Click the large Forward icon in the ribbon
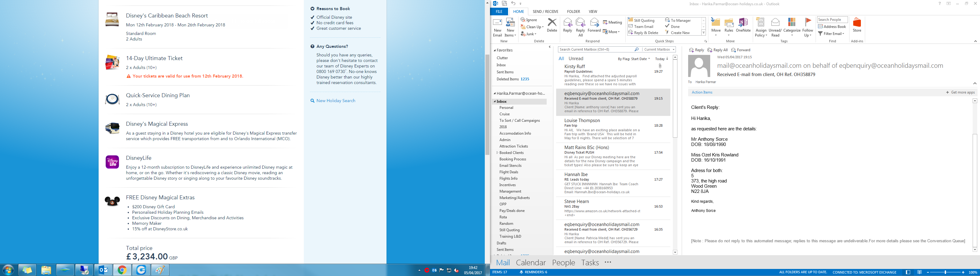 (x=594, y=25)
